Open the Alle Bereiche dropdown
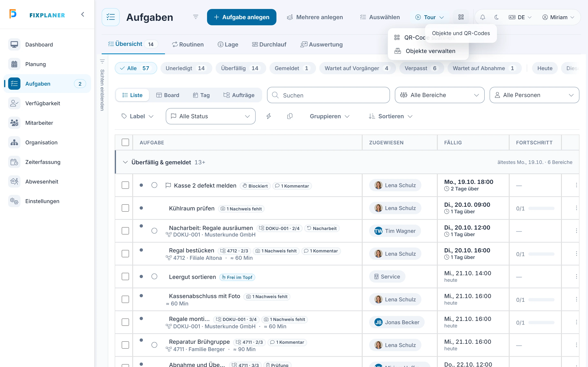 [440, 95]
